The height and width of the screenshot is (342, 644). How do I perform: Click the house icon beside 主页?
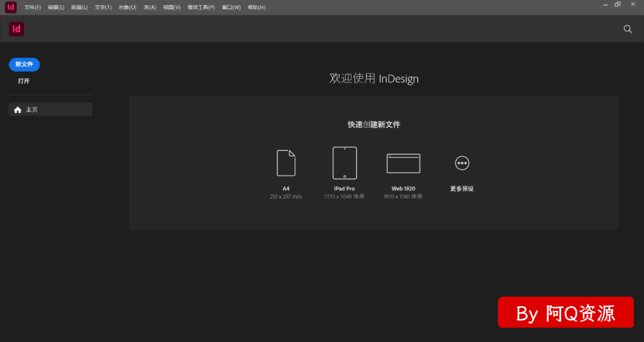click(x=18, y=110)
